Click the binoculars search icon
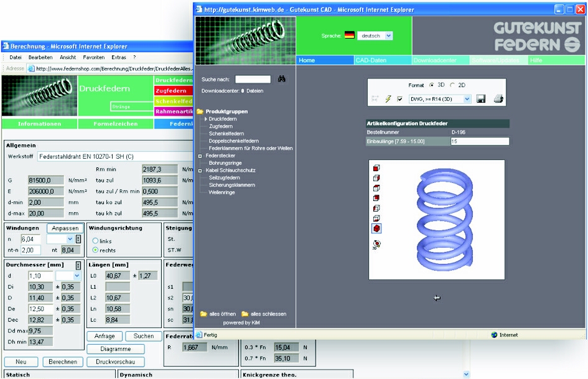Viewport: 588px width, 379px height. pos(281,79)
